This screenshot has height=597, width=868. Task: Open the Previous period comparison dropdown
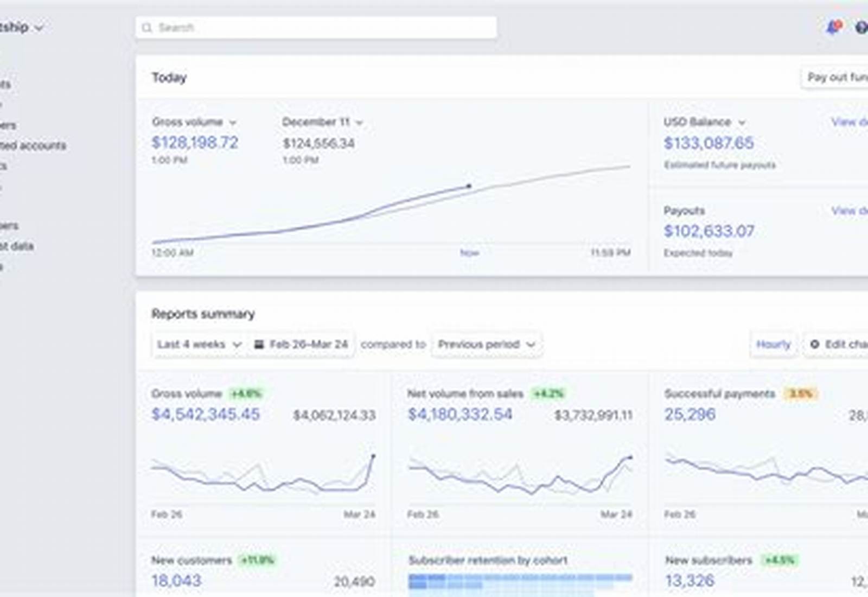pyautogui.click(x=487, y=344)
